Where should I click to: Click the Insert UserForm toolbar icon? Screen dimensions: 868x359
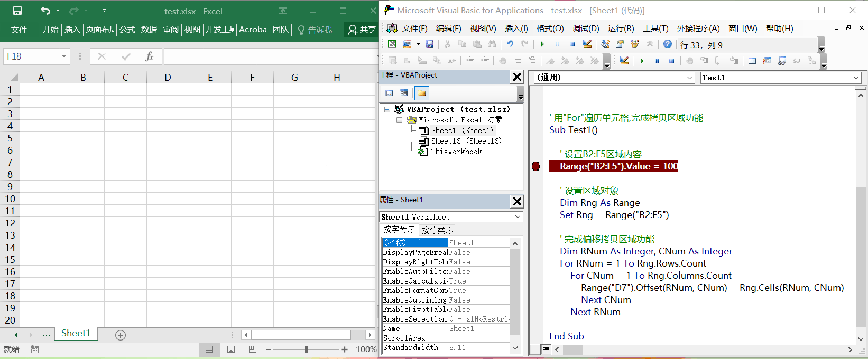coord(407,44)
